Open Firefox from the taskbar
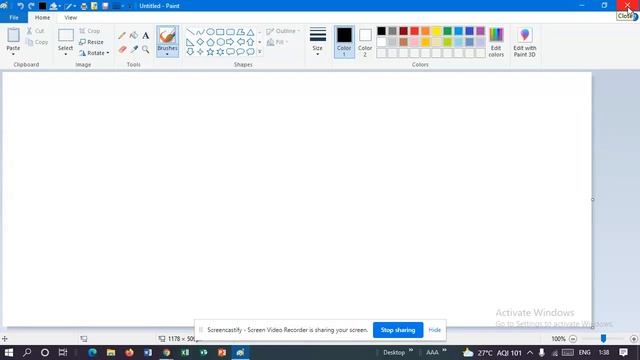The image size is (640, 360). [x=129, y=352]
